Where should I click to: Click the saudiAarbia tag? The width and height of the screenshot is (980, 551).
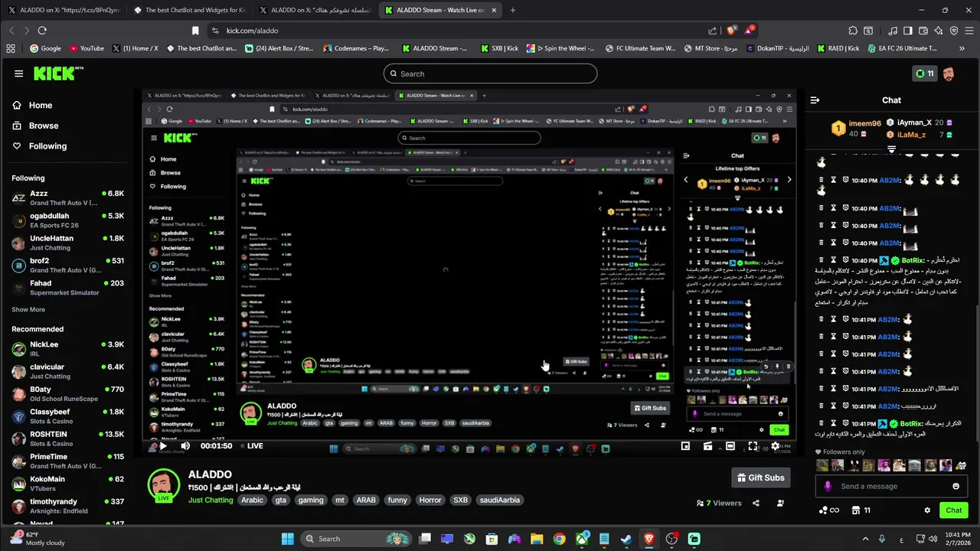coord(499,500)
